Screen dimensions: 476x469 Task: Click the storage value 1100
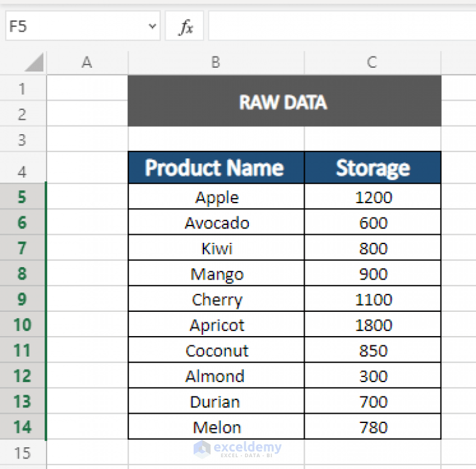tap(372, 298)
